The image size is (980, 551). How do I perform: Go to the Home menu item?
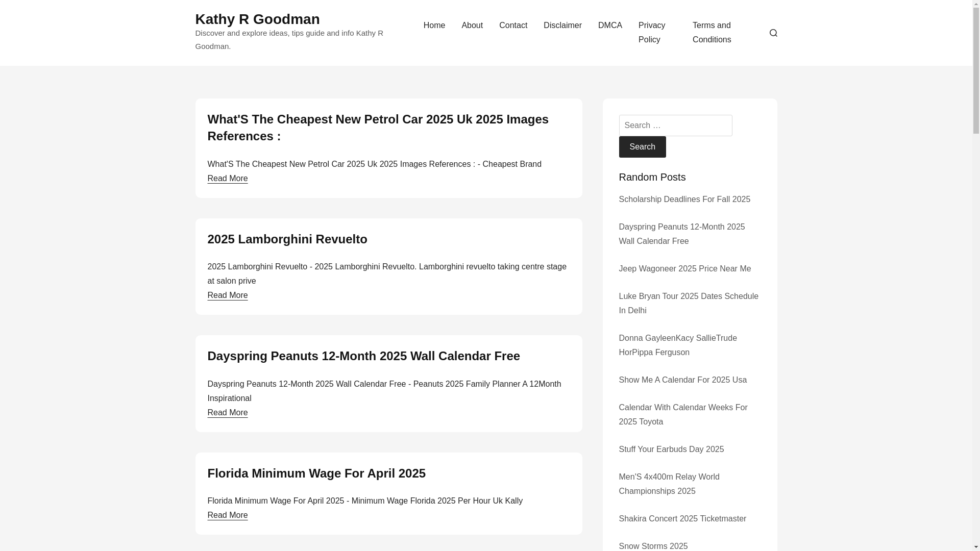click(x=434, y=26)
